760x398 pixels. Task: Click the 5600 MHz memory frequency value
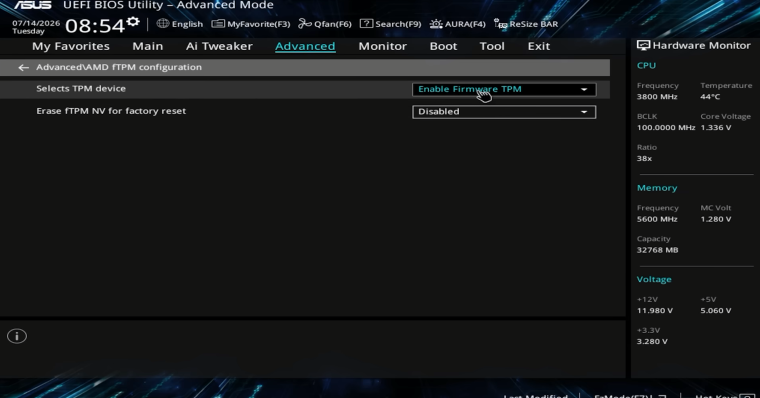(657, 219)
